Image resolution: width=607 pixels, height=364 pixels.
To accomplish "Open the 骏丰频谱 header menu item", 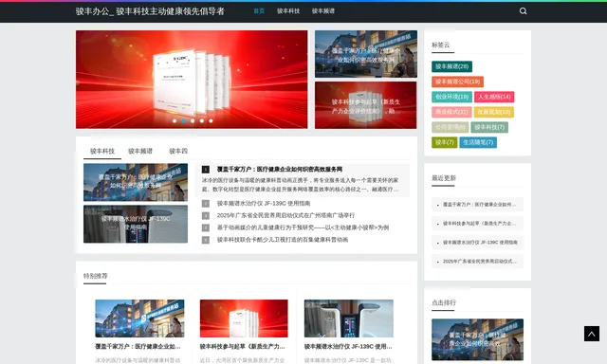I will (x=323, y=11).
